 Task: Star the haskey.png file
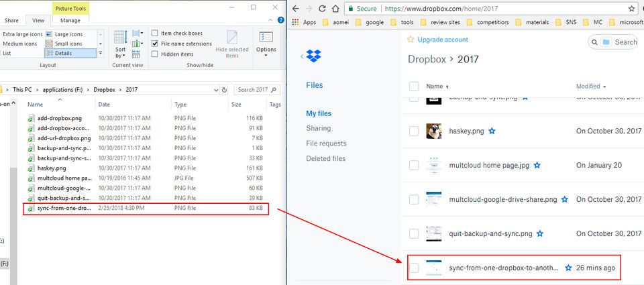click(492, 131)
